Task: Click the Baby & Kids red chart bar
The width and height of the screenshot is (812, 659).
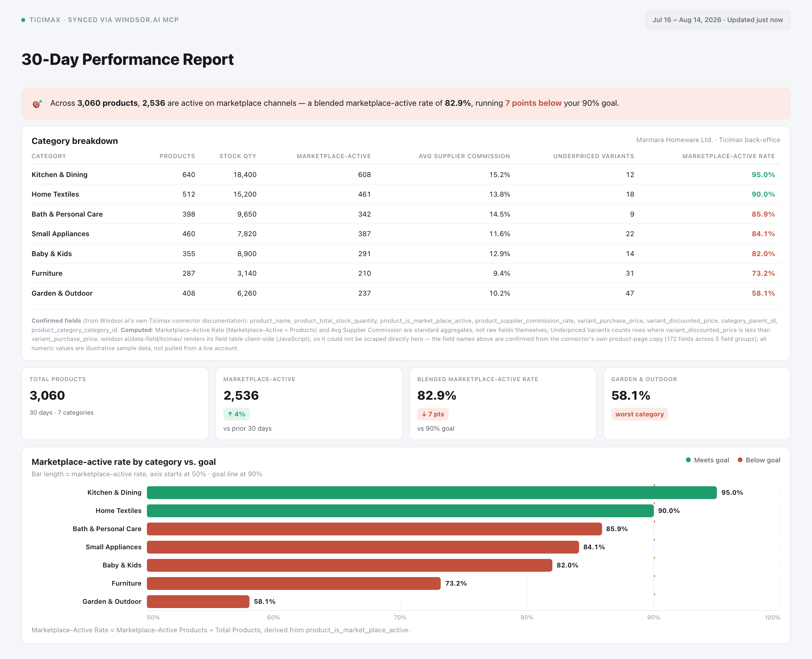Action: pyautogui.click(x=349, y=565)
